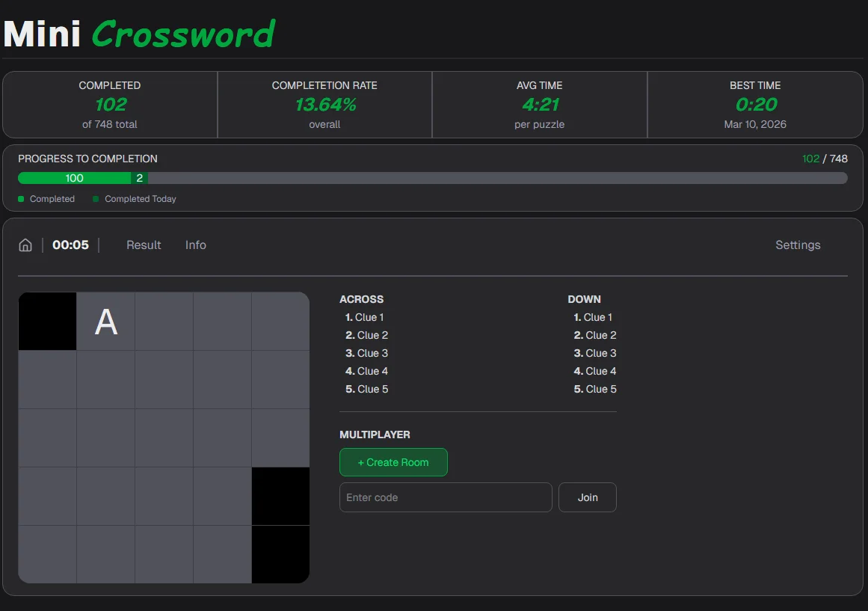Click the Mini Crossword title logo
Screen dimensions: 868x611
(x=139, y=34)
